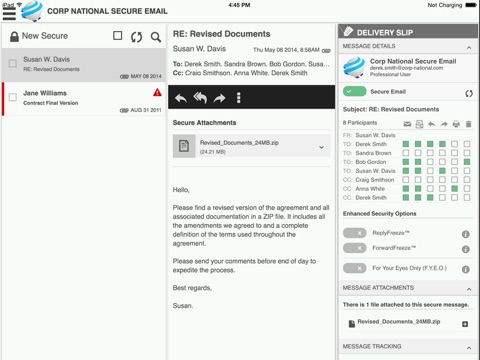
Task: Tap Craig Smithson participant row name
Action: tap(375, 180)
